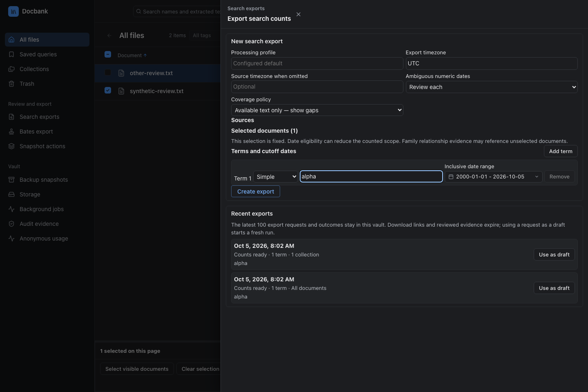The image size is (588, 392).
Task: Click the Bates export stamp icon
Action: pos(11,131)
